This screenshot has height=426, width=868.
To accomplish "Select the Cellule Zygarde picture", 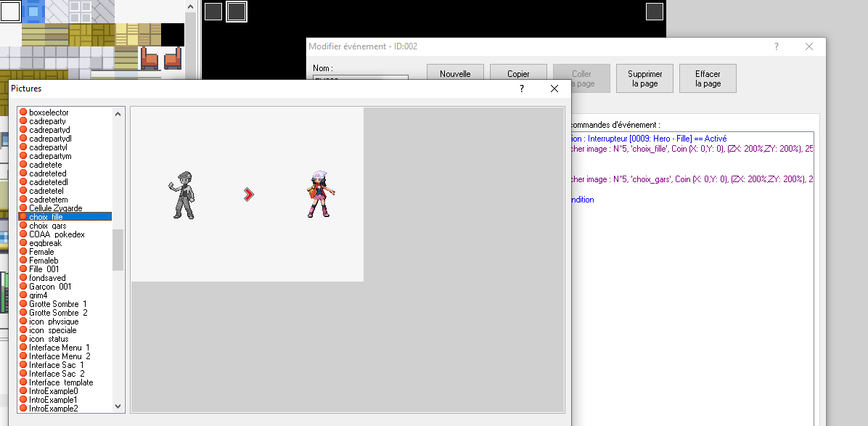I will 55,208.
